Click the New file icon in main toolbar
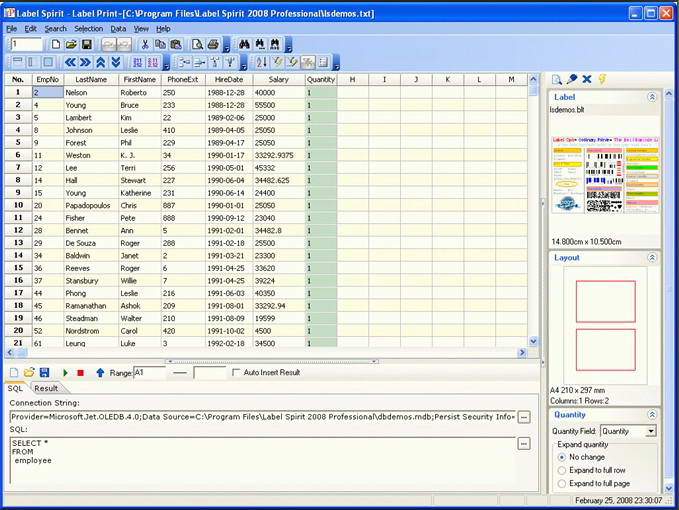679x510 pixels. point(55,44)
